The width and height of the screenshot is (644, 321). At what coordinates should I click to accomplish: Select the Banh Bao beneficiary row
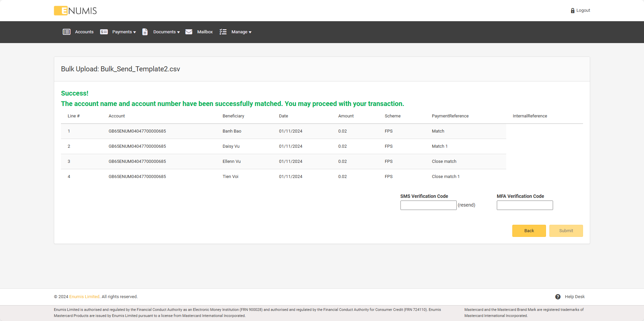(232, 131)
